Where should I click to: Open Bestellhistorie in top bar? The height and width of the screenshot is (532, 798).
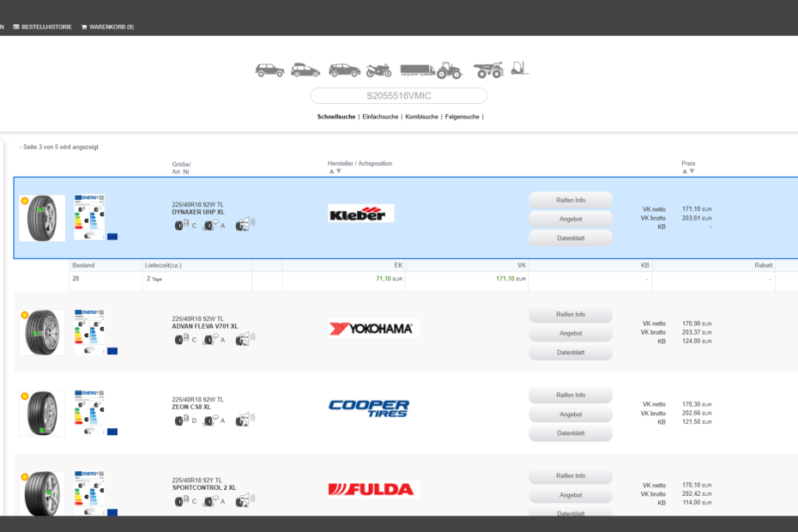click(x=42, y=27)
